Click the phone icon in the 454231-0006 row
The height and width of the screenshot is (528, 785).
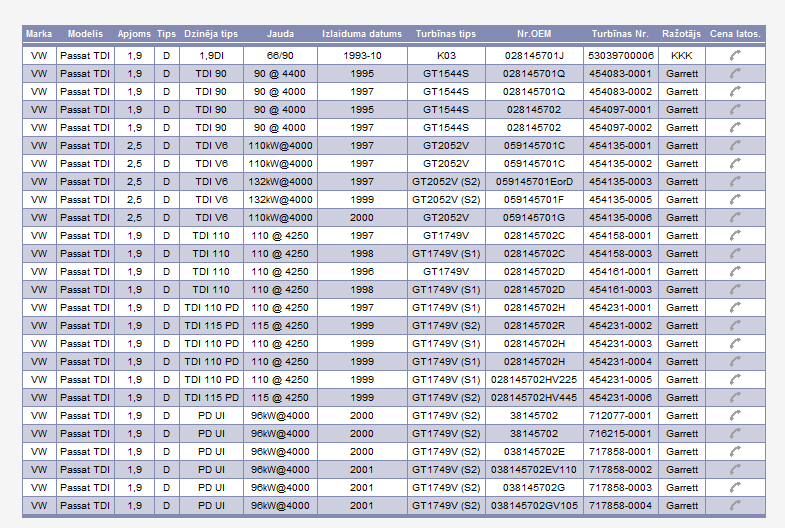pyautogui.click(x=735, y=398)
